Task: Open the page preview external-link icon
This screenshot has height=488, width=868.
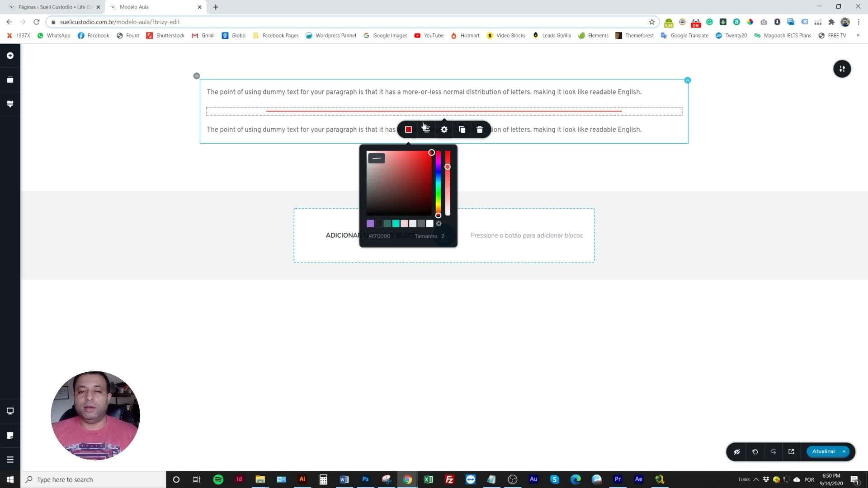Action: point(791,451)
